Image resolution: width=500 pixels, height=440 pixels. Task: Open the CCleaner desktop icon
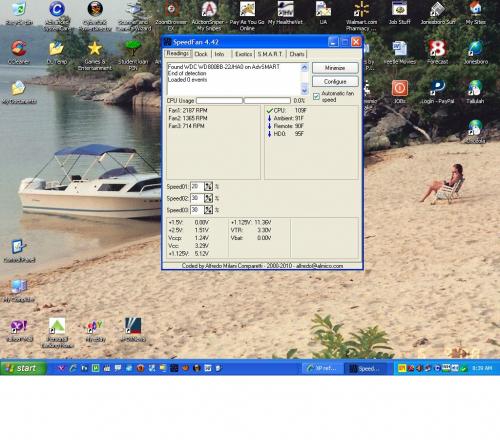pos(19,49)
